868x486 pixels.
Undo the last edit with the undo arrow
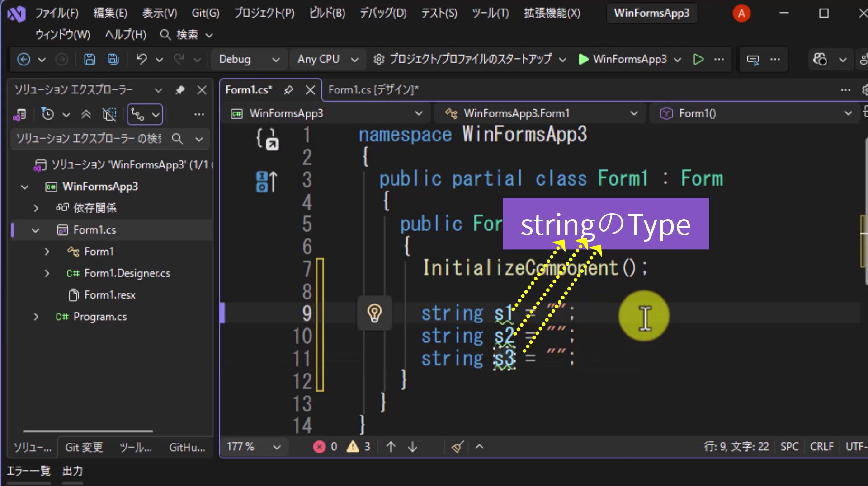point(142,59)
